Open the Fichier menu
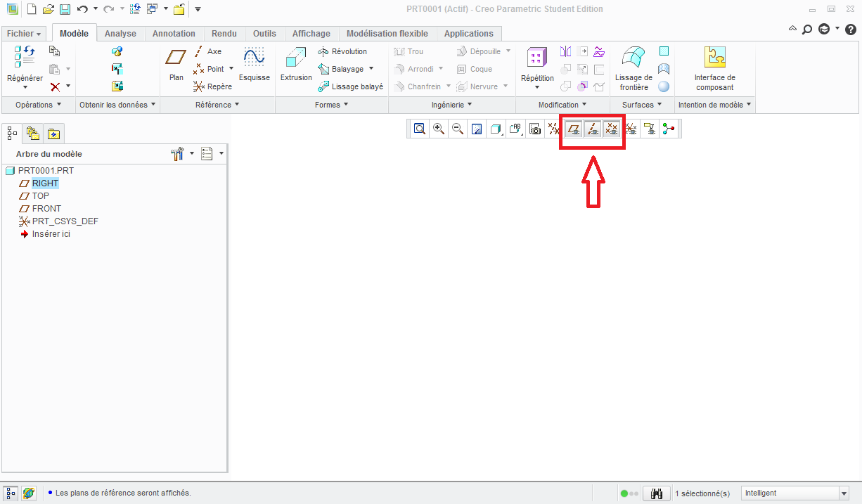 pyautogui.click(x=25, y=34)
